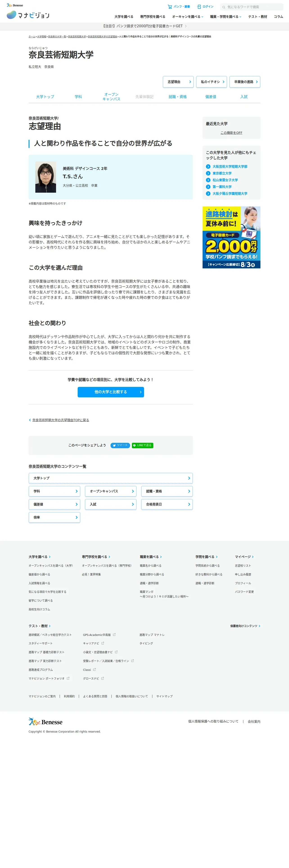Click the back chevron before 志望理由TOPに戻る
The width and height of the screenshot is (289, 868).
[30, 420]
